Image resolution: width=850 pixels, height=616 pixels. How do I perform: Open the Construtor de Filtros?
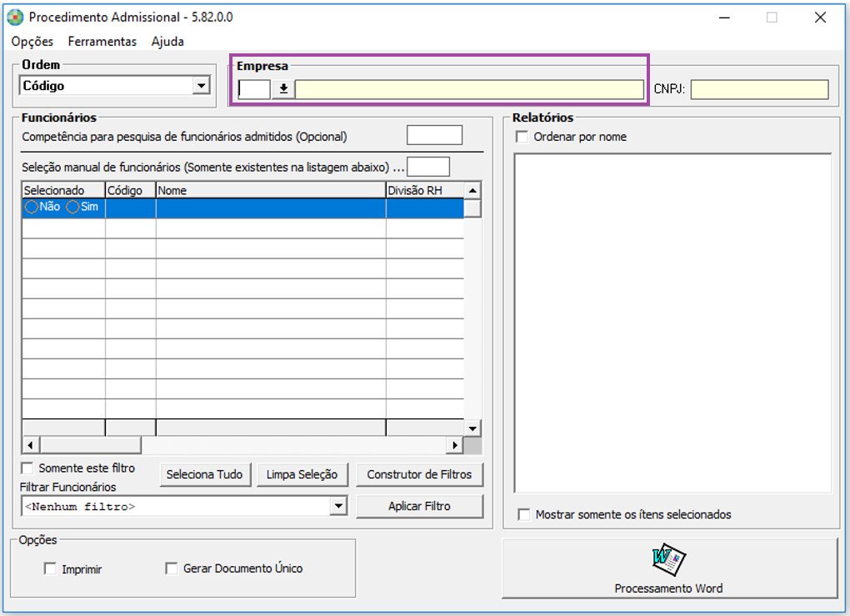419,474
